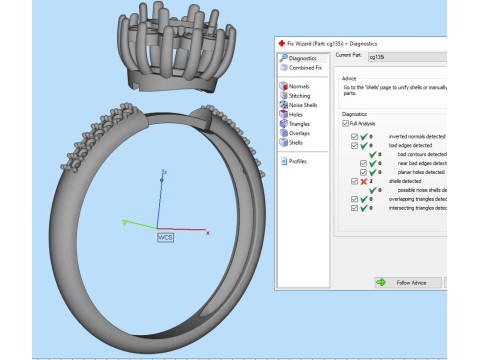Image resolution: width=480 pixels, height=360 pixels.
Task: Toggle the Full Analysis checkbox
Action: point(345,123)
